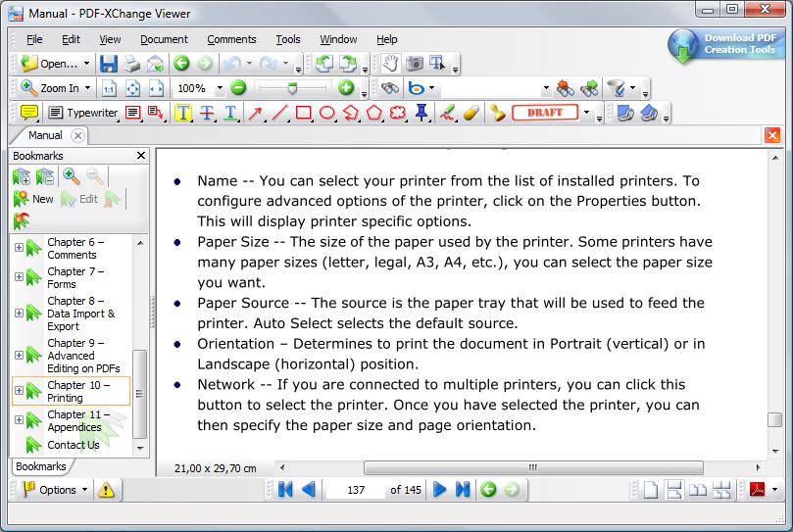Expand Chapter 9 – Advanced Editing bookmark
The height and width of the screenshot is (532, 793).
click(x=19, y=355)
